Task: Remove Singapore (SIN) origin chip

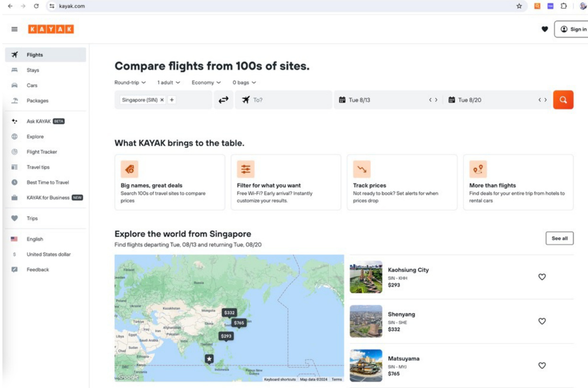Action: 162,100
